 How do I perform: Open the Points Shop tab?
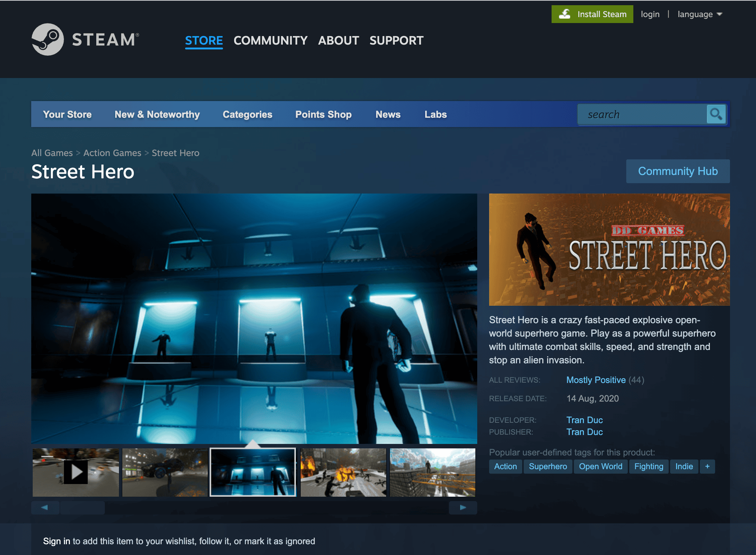[323, 114]
